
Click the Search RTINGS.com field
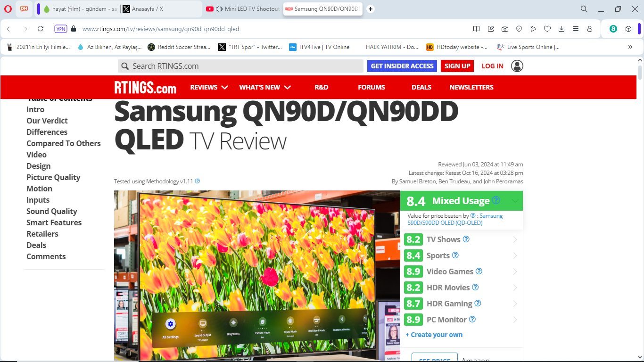click(240, 66)
